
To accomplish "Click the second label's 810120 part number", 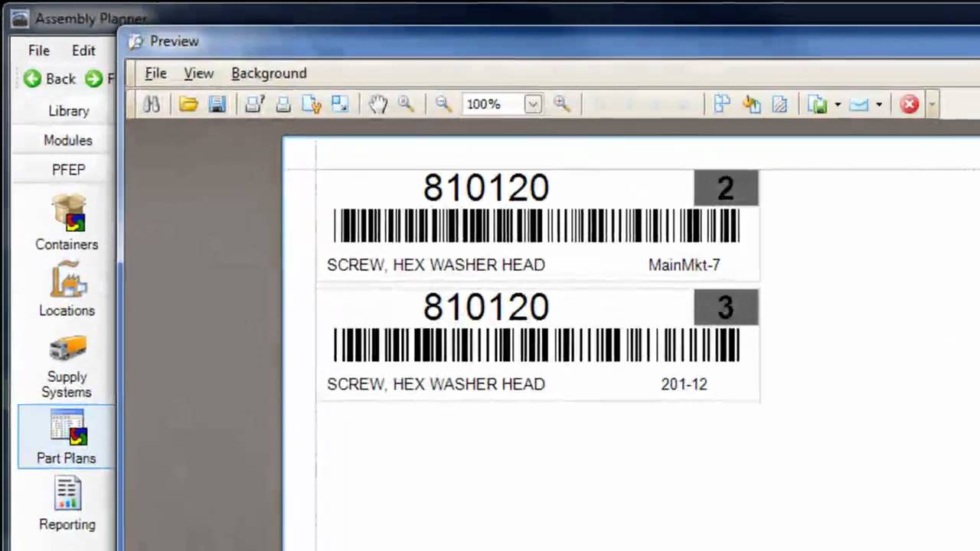I will coord(486,308).
